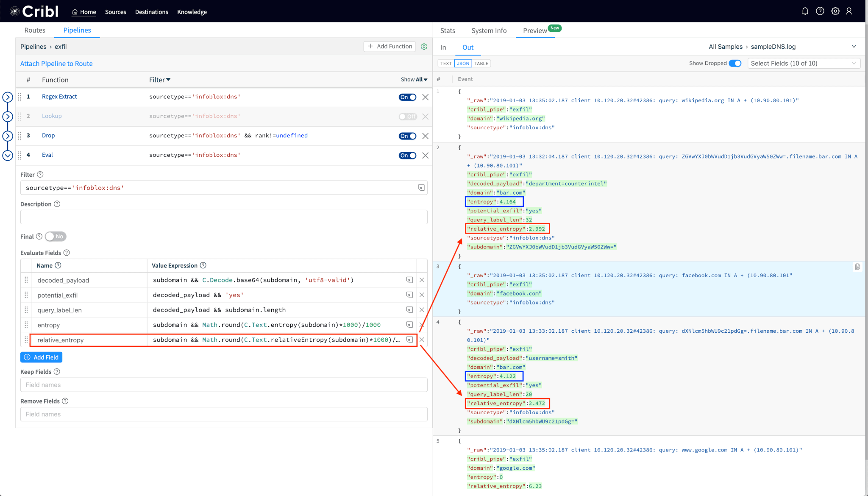The width and height of the screenshot is (868, 496).
Task: Expand the sampleDNS.log samples chevron
Action: click(x=854, y=47)
